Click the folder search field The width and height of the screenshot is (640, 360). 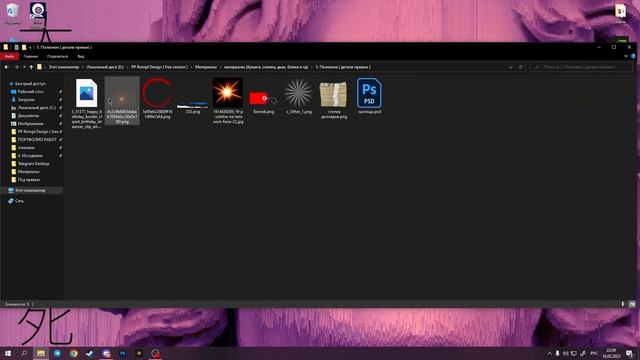click(581, 67)
